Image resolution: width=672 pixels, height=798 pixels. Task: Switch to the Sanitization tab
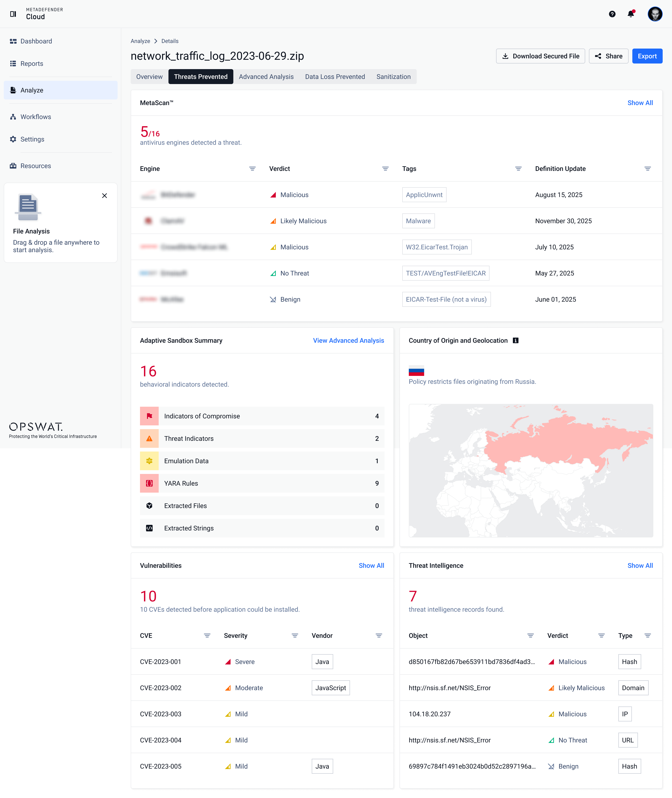394,77
